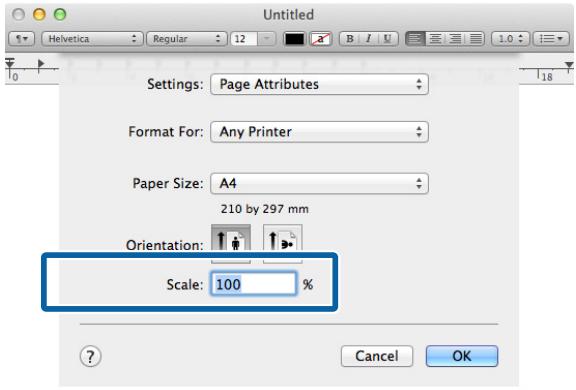Align text to the left
Viewport: 576px width, 390px height.
click(x=415, y=39)
